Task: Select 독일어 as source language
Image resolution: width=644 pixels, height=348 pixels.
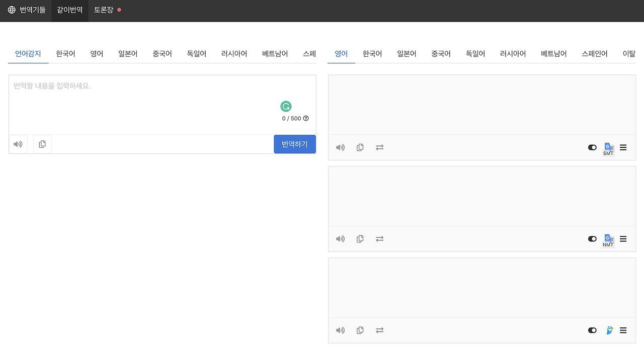Action: click(x=196, y=54)
